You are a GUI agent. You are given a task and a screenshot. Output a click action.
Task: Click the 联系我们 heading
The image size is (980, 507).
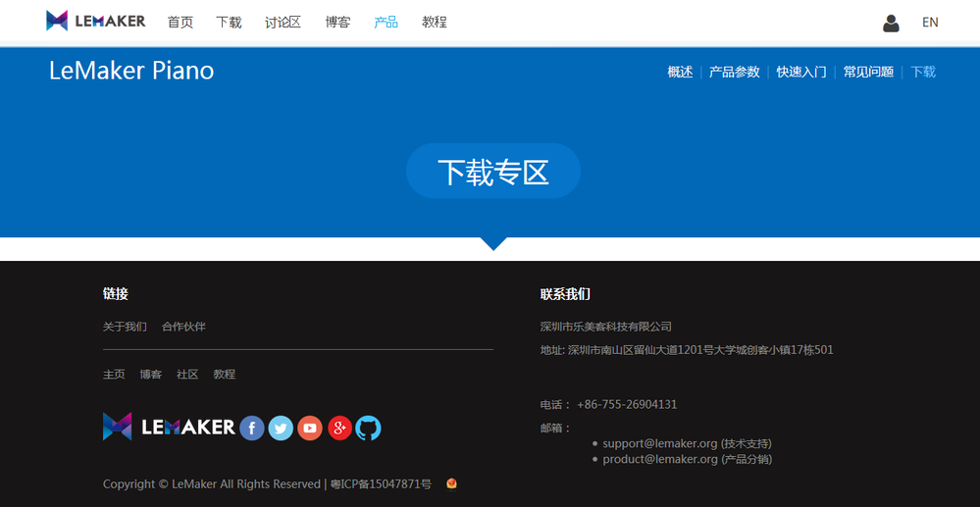[x=565, y=294]
